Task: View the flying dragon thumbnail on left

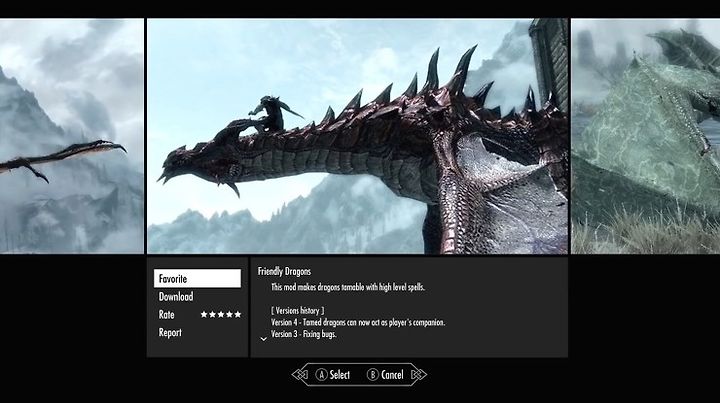Action: coord(72,136)
